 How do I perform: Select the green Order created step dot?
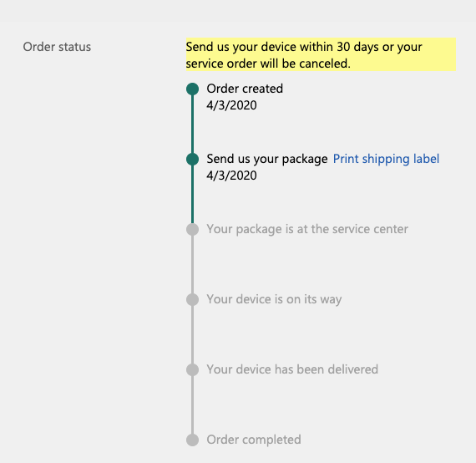[192, 89]
